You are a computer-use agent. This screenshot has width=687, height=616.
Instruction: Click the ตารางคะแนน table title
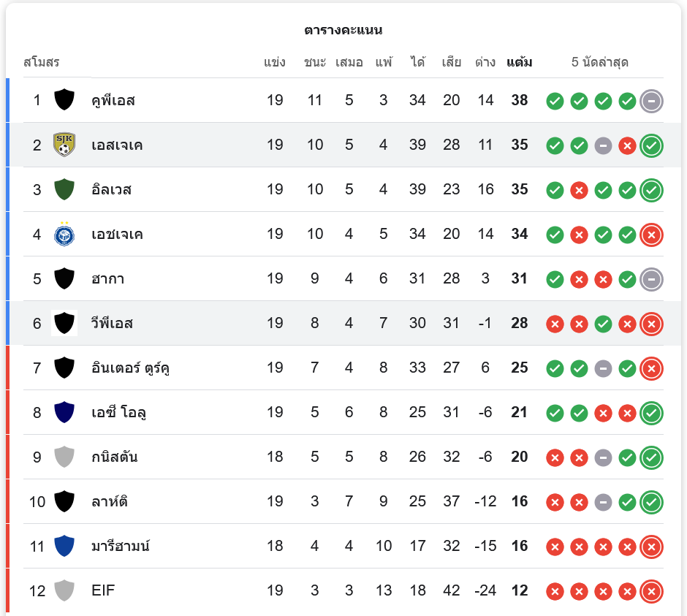tap(343, 30)
